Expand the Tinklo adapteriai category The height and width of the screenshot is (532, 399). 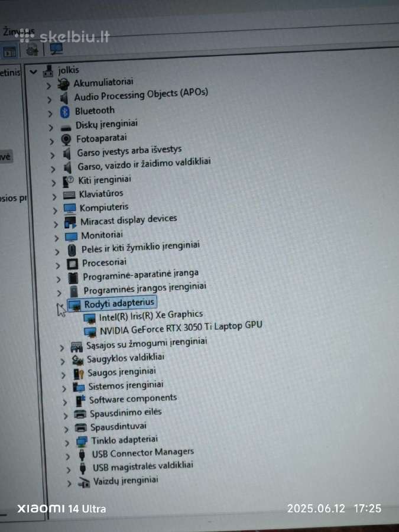[x=67, y=443]
